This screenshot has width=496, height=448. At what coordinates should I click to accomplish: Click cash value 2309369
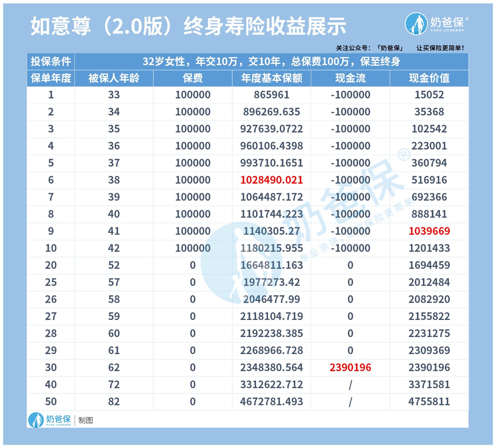coord(429,351)
